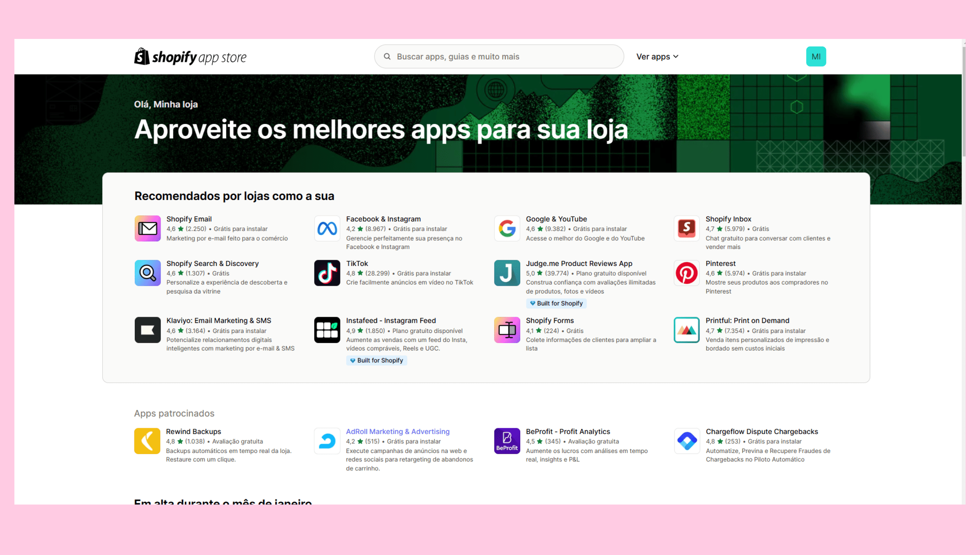Open the MI account avatar

(x=816, y=57)
